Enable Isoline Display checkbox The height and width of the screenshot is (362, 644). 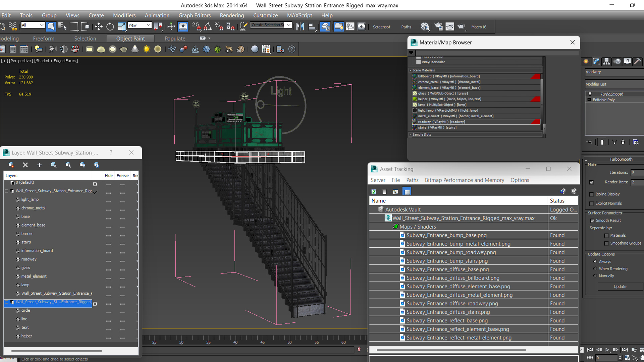coord(591,194)
